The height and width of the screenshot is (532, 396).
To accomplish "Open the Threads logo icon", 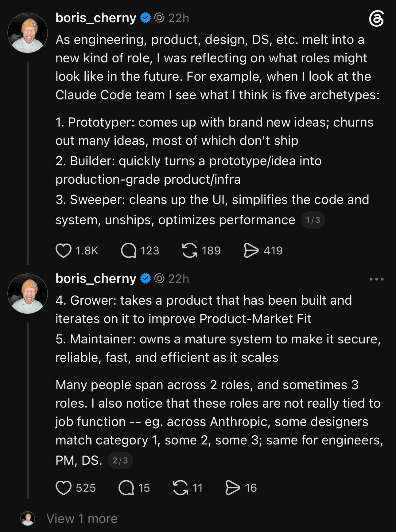I will tap(376, 19).
